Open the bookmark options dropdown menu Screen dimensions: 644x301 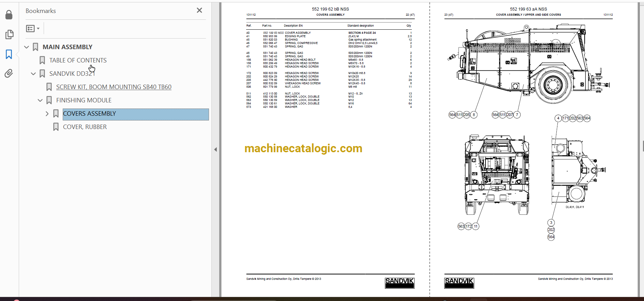(33, 29)
